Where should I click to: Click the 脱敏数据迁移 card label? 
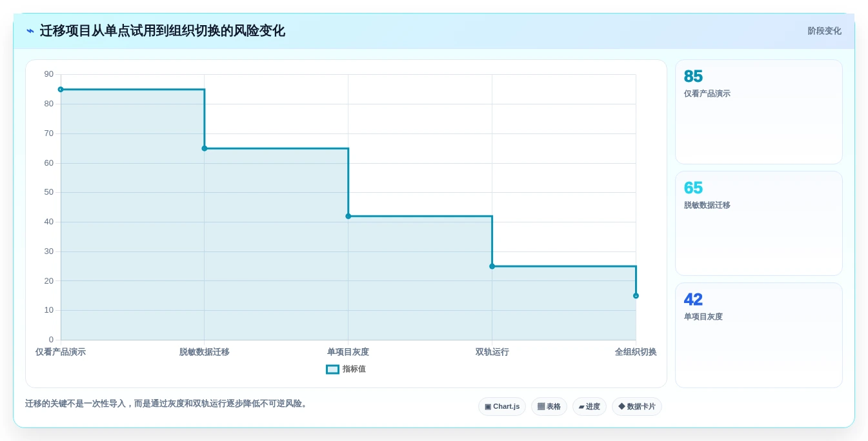[x=707, y=205]
